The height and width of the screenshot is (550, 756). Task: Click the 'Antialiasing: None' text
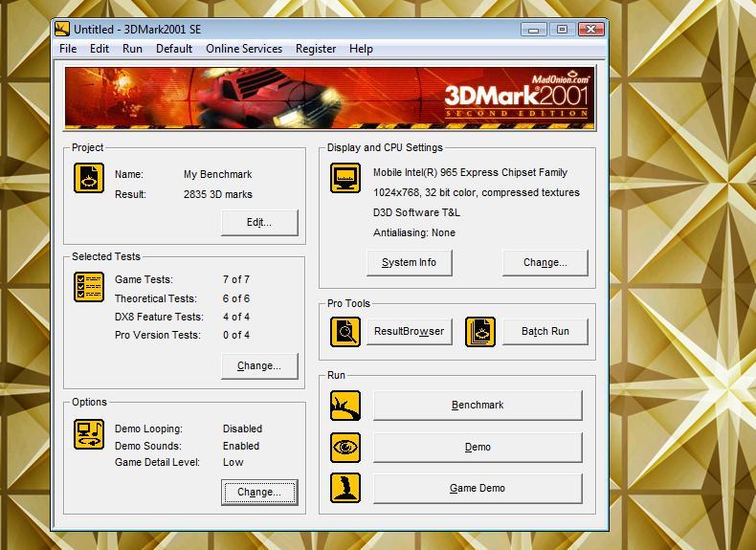coord(414,232)
